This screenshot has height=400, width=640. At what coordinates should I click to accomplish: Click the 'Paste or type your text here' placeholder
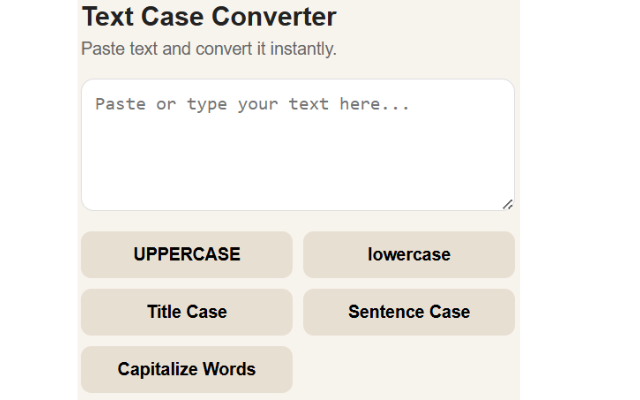click(252, 104)
